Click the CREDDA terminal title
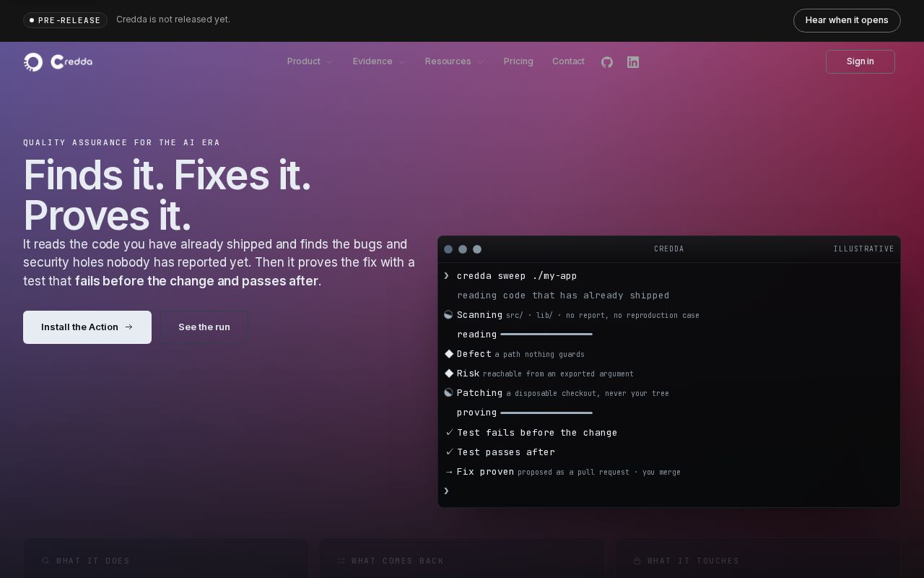 (669, 249)
